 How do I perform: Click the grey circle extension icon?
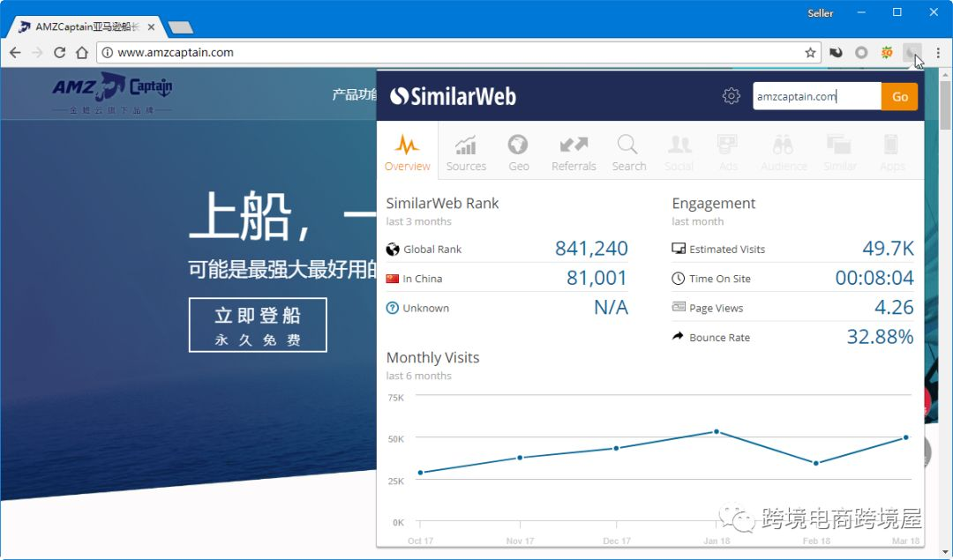tap(861, 53)
